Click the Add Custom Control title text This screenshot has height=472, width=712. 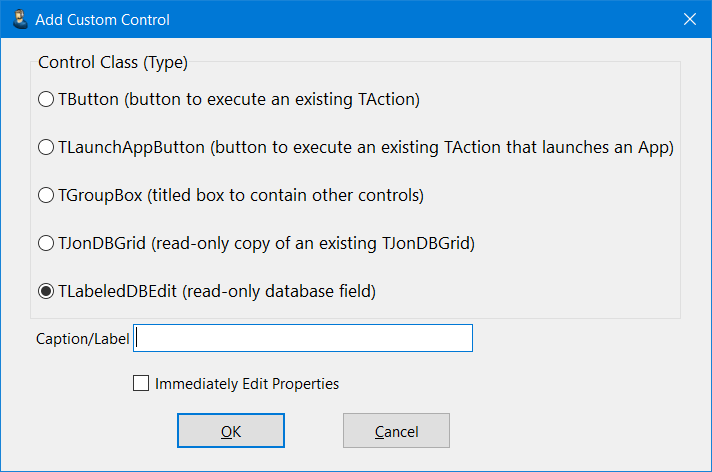[102, 19]
